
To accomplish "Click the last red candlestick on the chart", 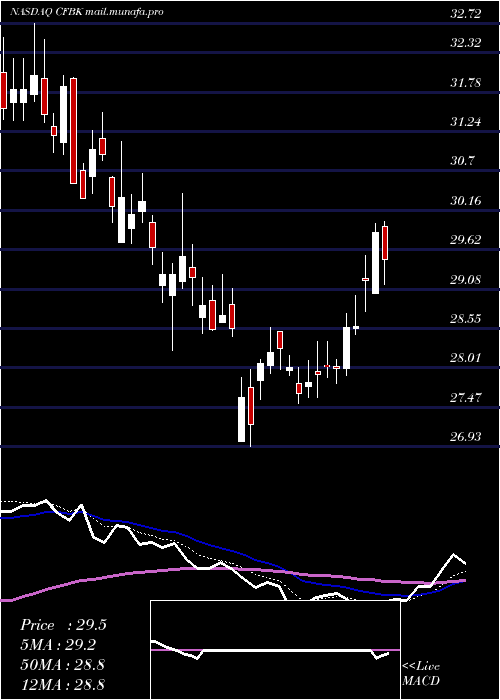I will coord(385,243).
